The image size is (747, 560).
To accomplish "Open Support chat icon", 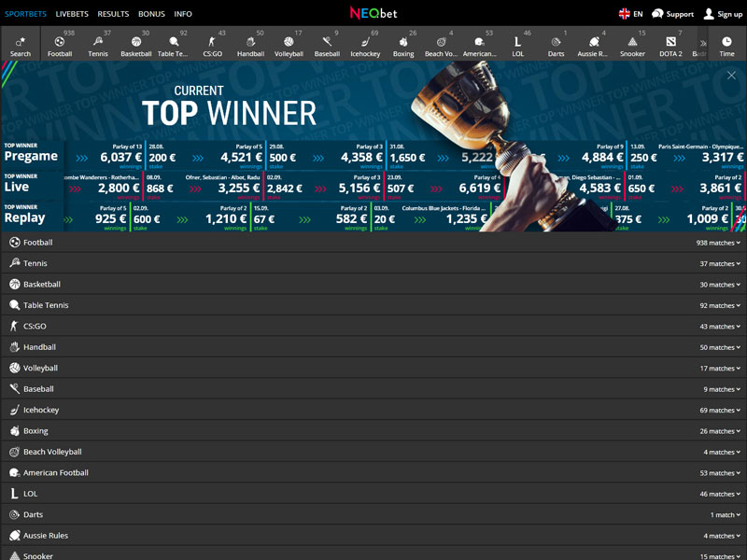I will point(657,14).
